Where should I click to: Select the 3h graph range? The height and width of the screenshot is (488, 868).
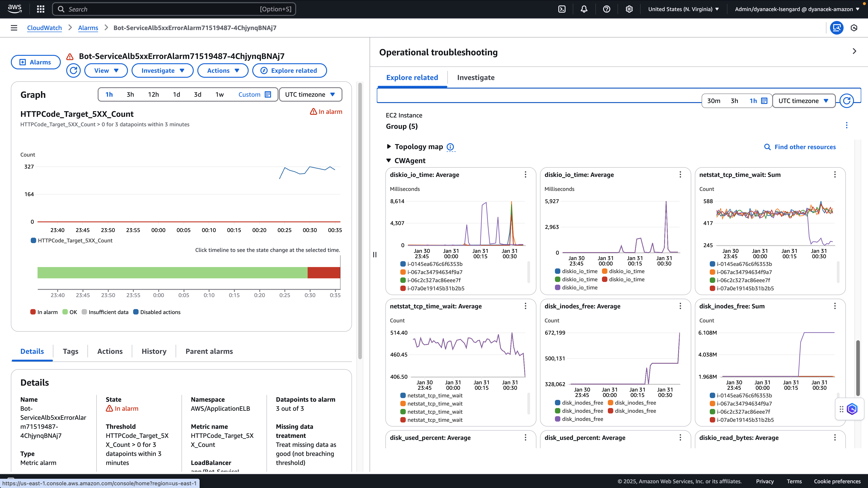coord(130,94)
